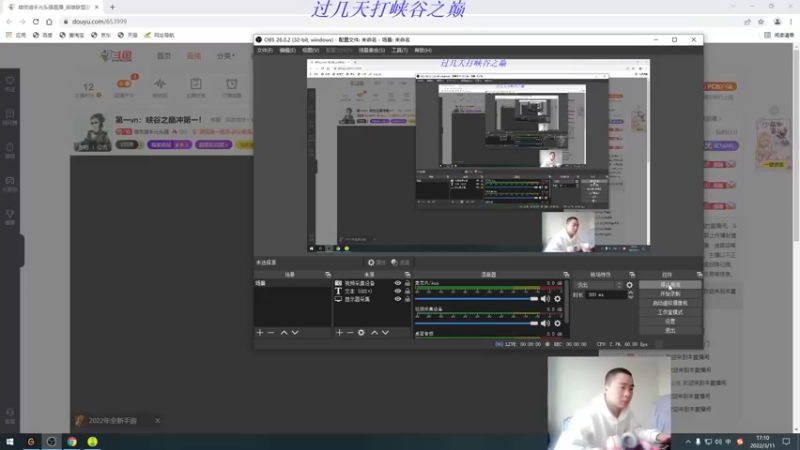
Task: Move scene up in Scenes panel
Action: tap(284, 333)
